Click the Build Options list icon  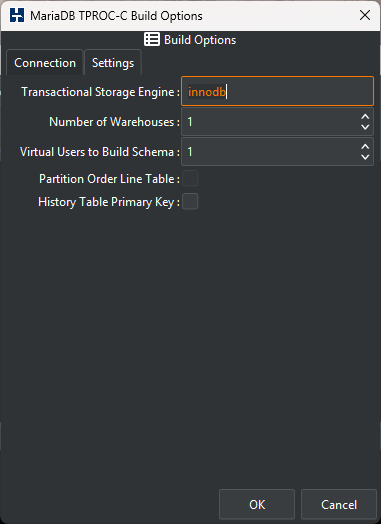152,39
